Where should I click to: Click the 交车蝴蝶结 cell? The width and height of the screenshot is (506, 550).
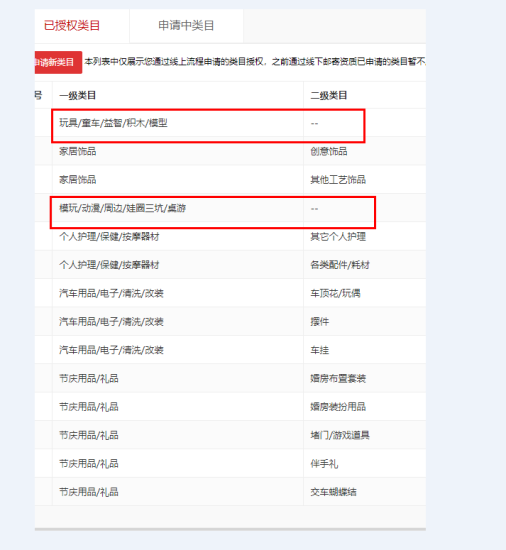click(x=333, y=492)
